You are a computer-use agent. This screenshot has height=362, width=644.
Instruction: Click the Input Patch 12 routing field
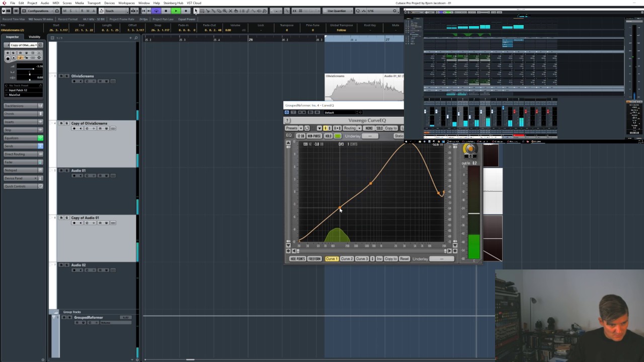(24, 90)
